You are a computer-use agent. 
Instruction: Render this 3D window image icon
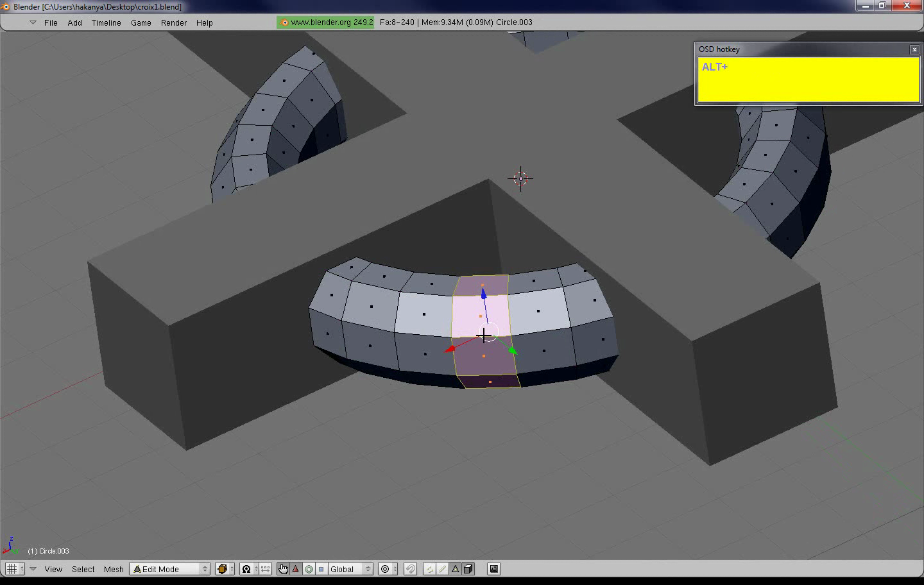pyautogui.click(x=493, y=569)
